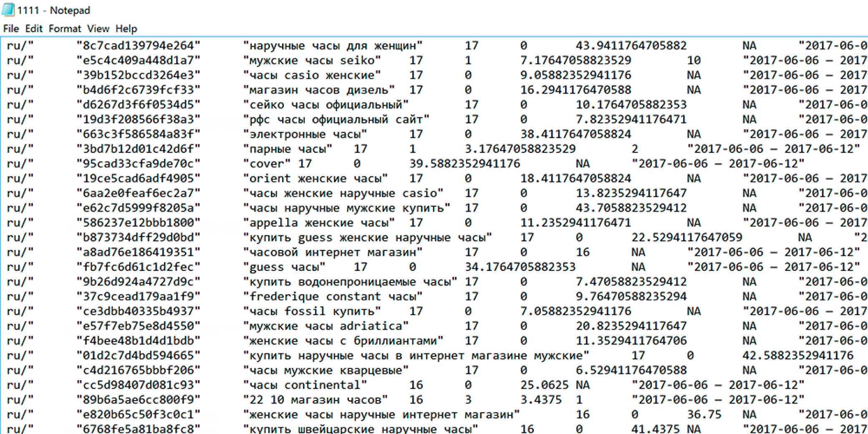Click the phrase "магазин часов дизель"
The width and height of the screenshot is (868, 434).
point(319,90)
